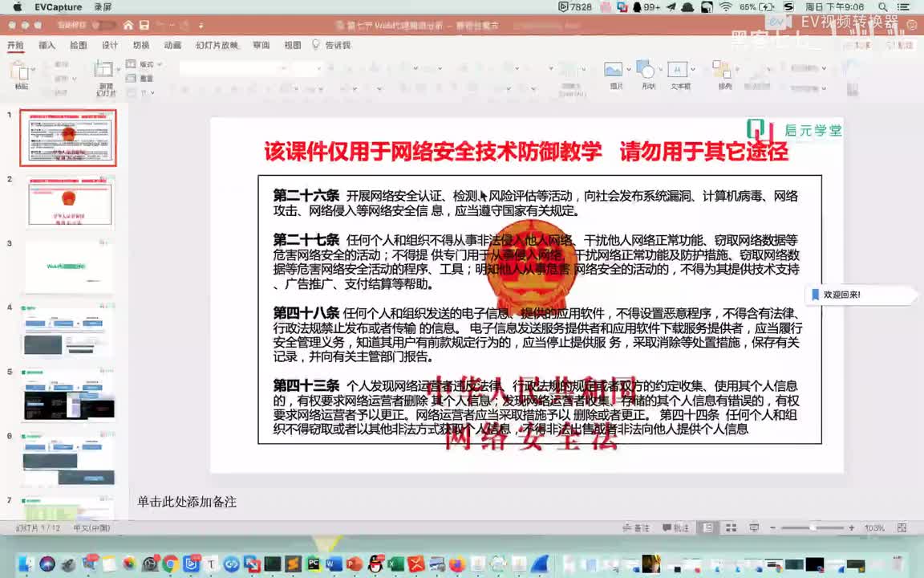This screenshot has height=578, width=924.
Task: Open Firefox from the Dock
Action: [456, 564]
